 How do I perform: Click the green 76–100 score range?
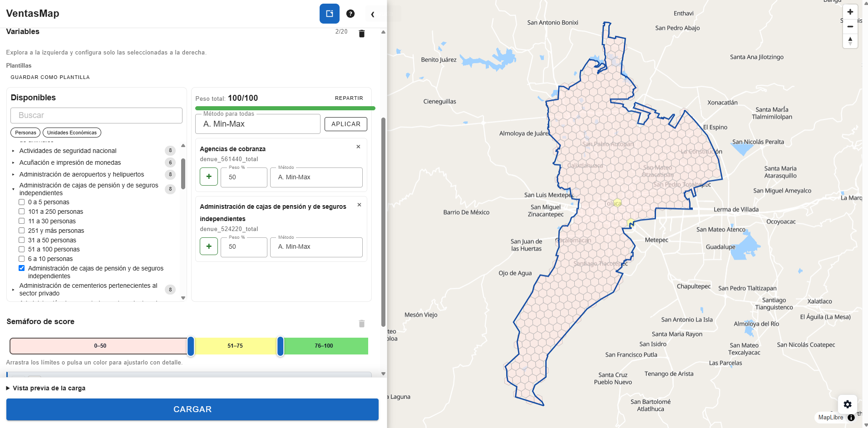click(325, 346)
